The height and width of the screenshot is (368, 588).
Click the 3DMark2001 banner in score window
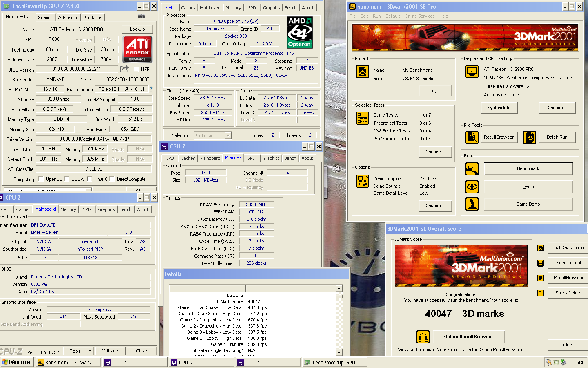coord(461,265)
